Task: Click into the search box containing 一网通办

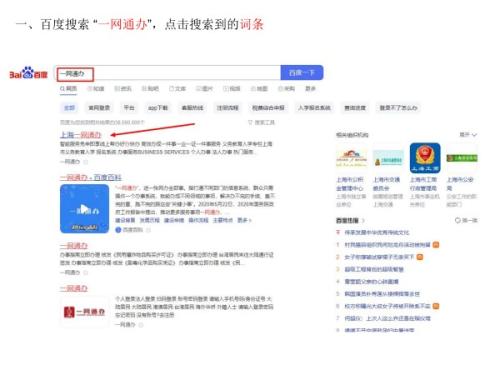Action: tap(167, 73)
